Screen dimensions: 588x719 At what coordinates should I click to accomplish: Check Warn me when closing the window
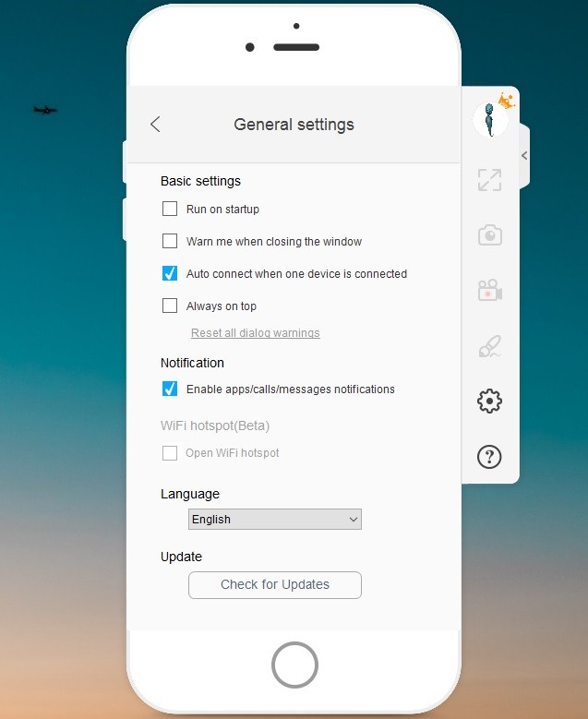point(170,241)
